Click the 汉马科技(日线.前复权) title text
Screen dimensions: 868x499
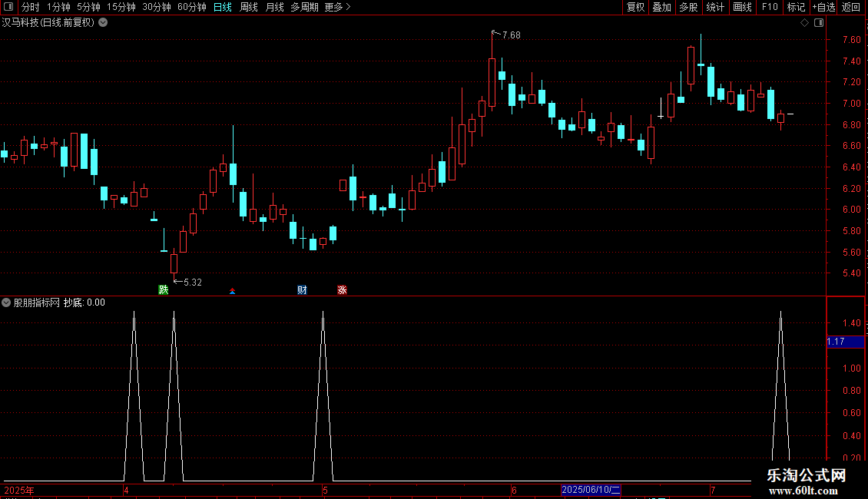point(48,23)
